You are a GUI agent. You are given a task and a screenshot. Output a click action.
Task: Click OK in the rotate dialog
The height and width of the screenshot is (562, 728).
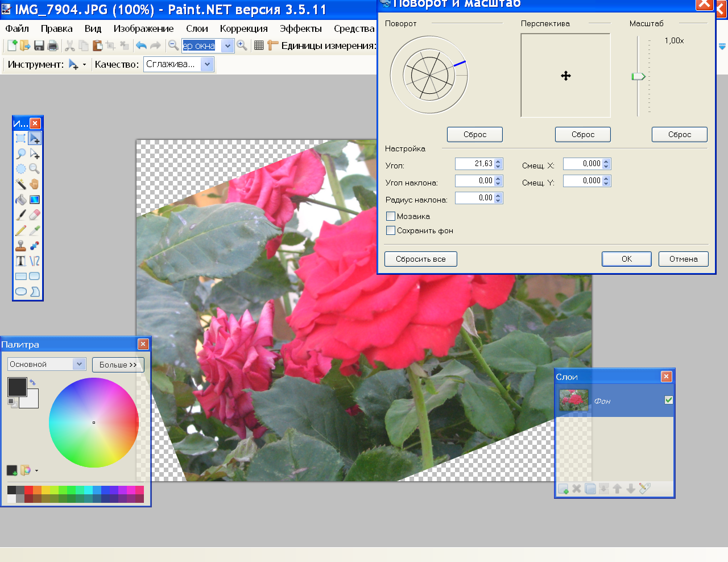coord(627,259)
